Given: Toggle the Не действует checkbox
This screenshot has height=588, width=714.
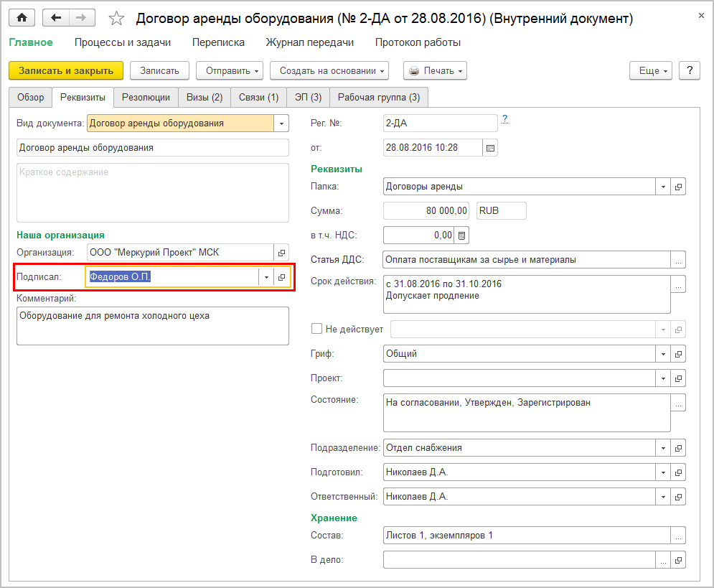Looking at the screenshot, I should [x=316, y=328].
